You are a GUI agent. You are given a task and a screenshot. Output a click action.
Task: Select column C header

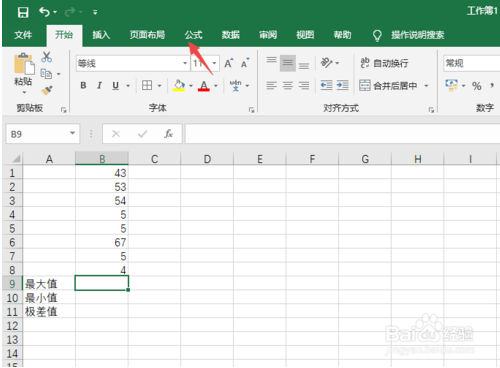pyautogui.click(x=154, y=159)
